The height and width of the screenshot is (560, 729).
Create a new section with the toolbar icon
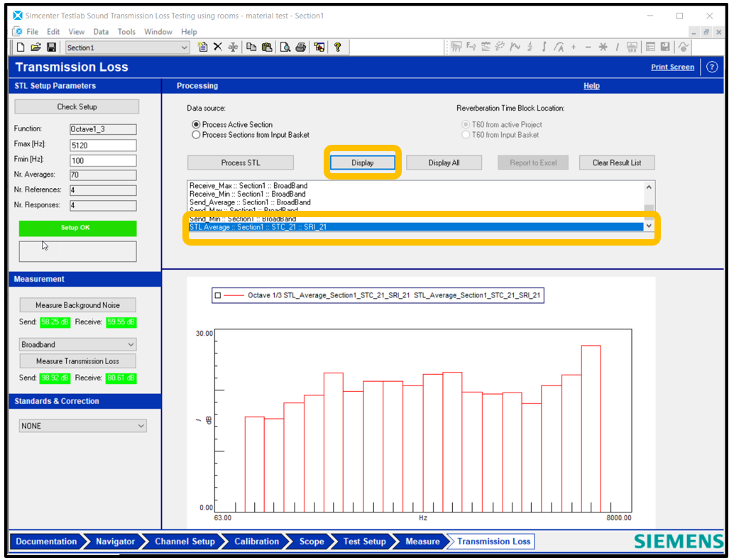[x=202, y=47]
